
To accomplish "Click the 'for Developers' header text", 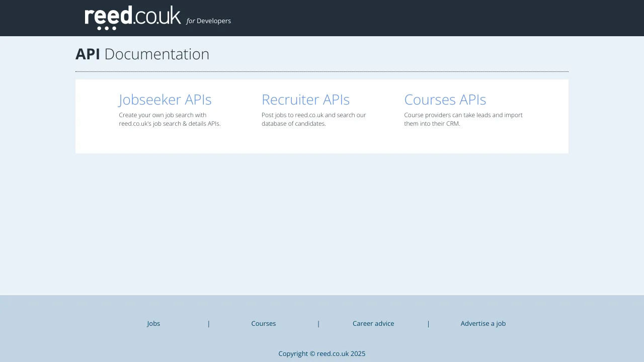I will coord(209,21).
